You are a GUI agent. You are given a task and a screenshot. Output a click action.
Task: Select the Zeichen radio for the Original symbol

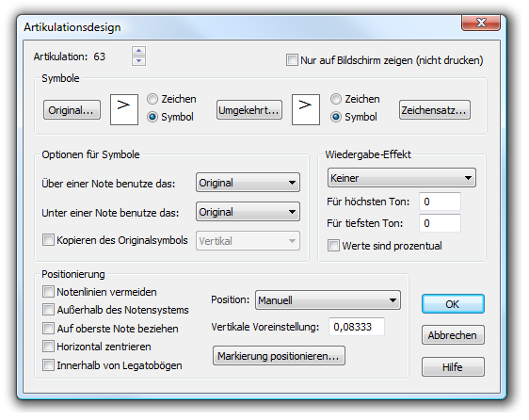152,99
